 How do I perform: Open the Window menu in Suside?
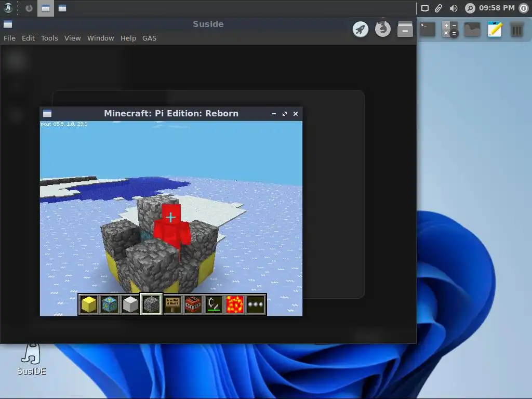[101, 38]
